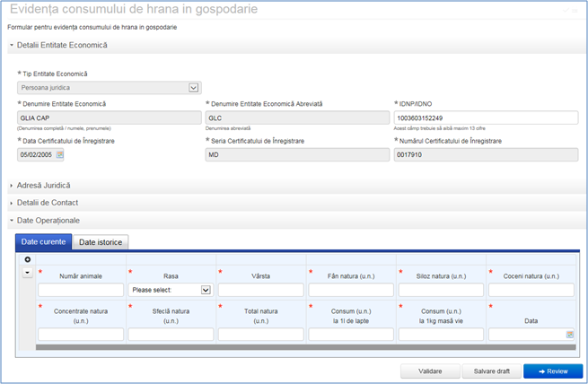
Task: Click the row options arrow button
Action: coord(27,273)
